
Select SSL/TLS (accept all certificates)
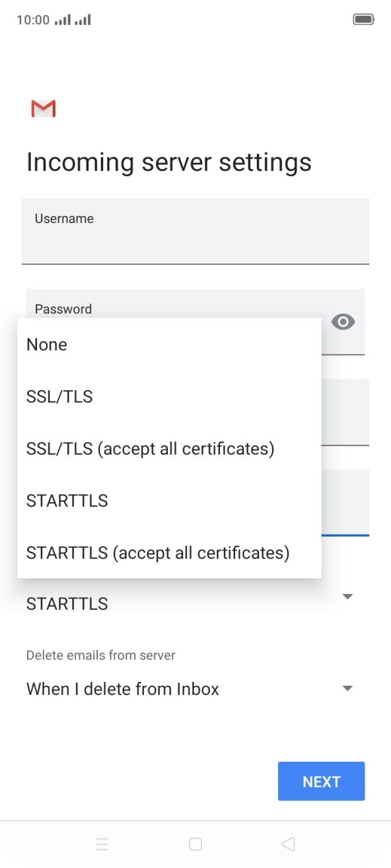click(150, 448)
